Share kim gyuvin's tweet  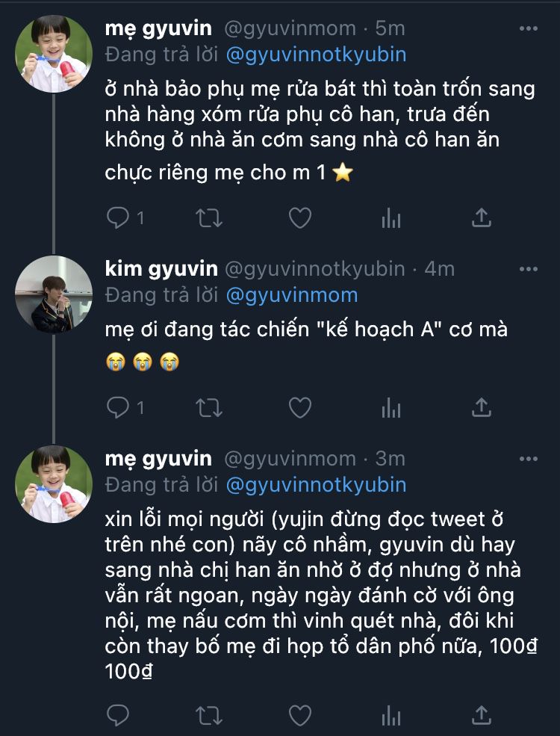[x=482, y=407]
